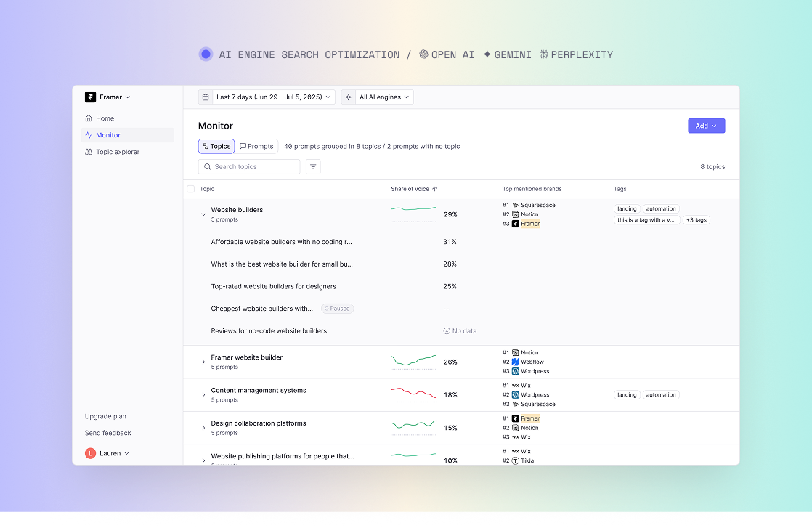Expand Content management systems topic

[x=203, y=395]
